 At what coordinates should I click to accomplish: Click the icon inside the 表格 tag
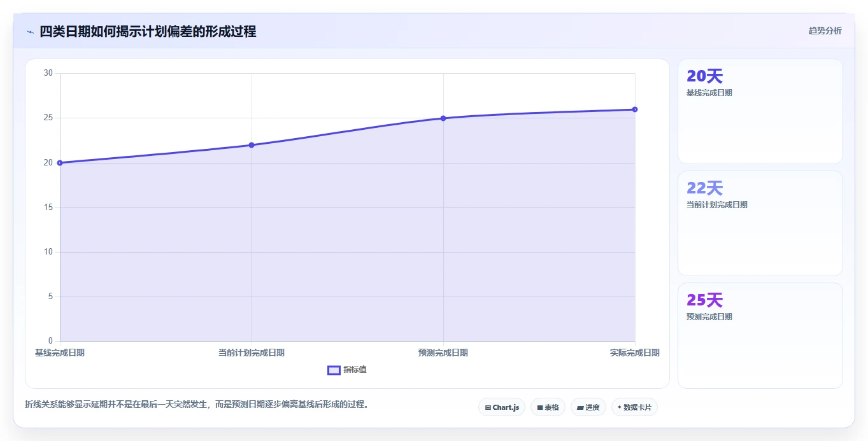pos(540,407)
